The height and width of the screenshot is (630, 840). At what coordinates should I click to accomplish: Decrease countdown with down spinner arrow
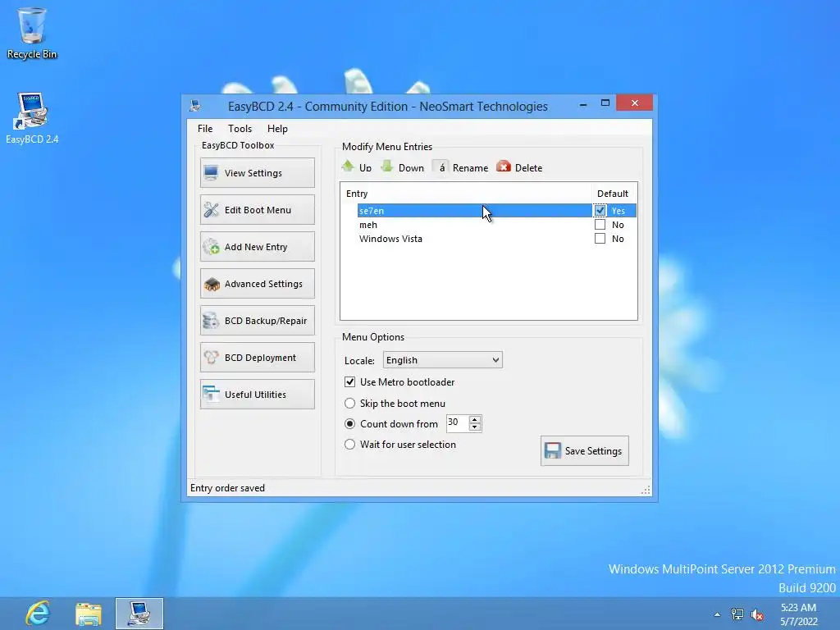pos(475,427)
